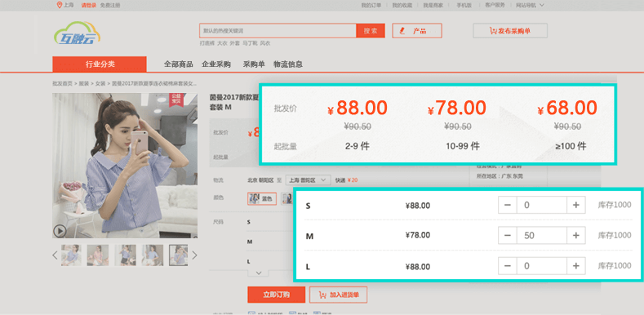The image size is (644, 315).
Task: Select the last product thumbnail
Action: pyautogui.click(x=179, y=255)
